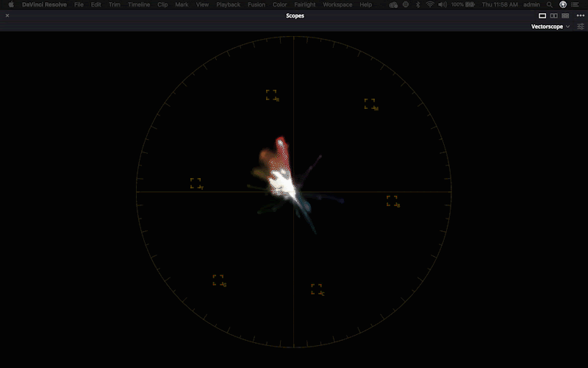
Task: Open Spotlight search in menu bar
Action: (549, 4)
